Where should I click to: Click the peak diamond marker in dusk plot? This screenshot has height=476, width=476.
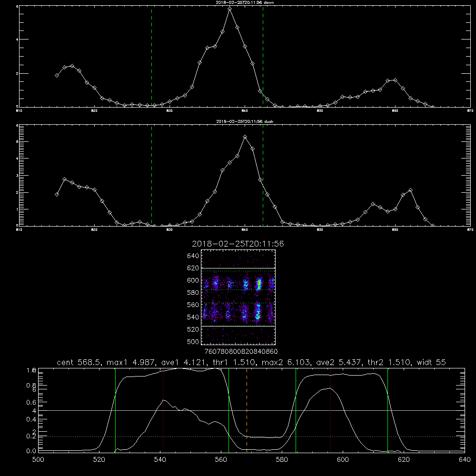pos(245,137)
